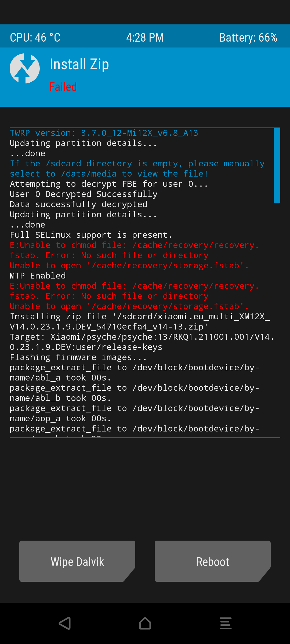Tap the TWRP version log line
Viewport: 290px width, 644px height.
pyautogui.click(x=104, y=133)
